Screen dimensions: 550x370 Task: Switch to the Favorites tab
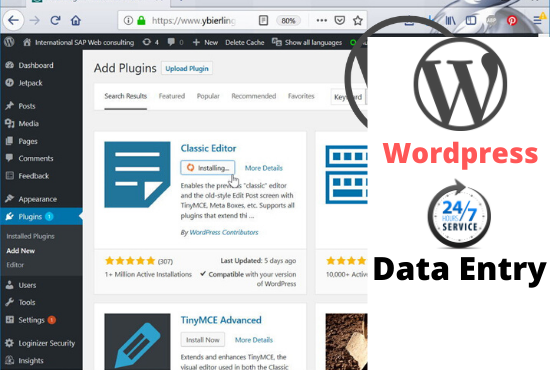[301, 96]
